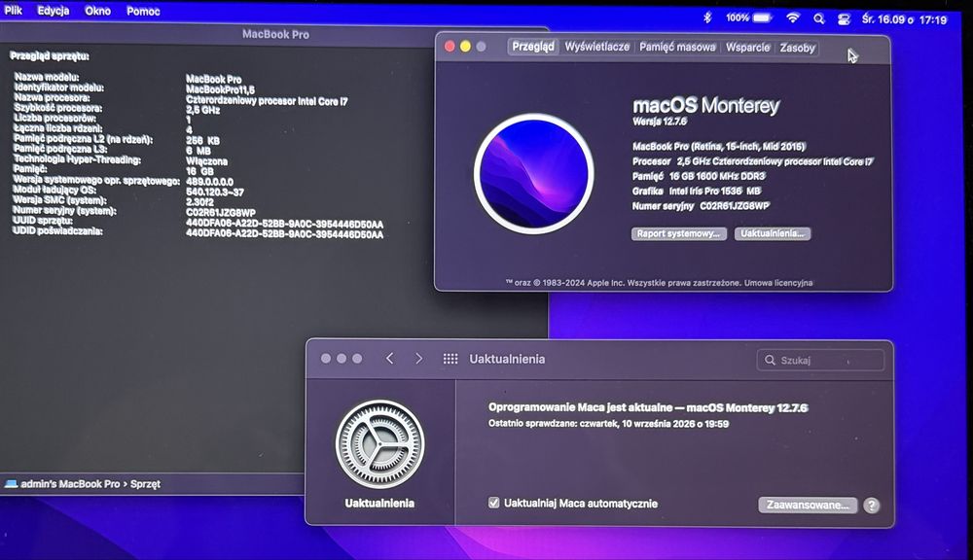Open the Edycja menu

point(53,11)
